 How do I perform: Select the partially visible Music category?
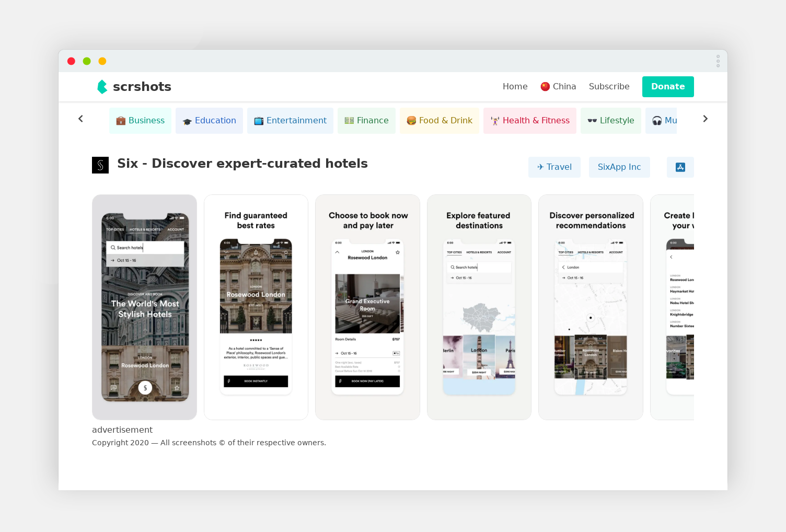(x=661, y=121)
